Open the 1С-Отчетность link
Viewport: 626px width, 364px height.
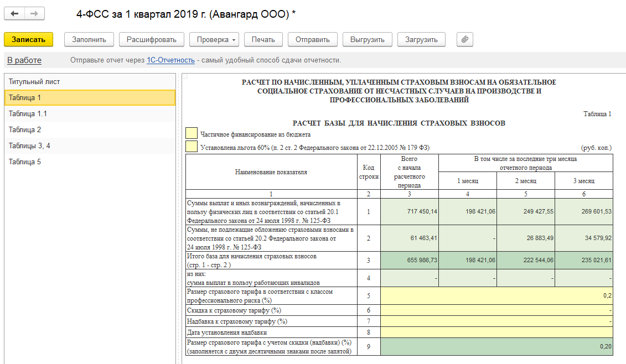point(170,60)
